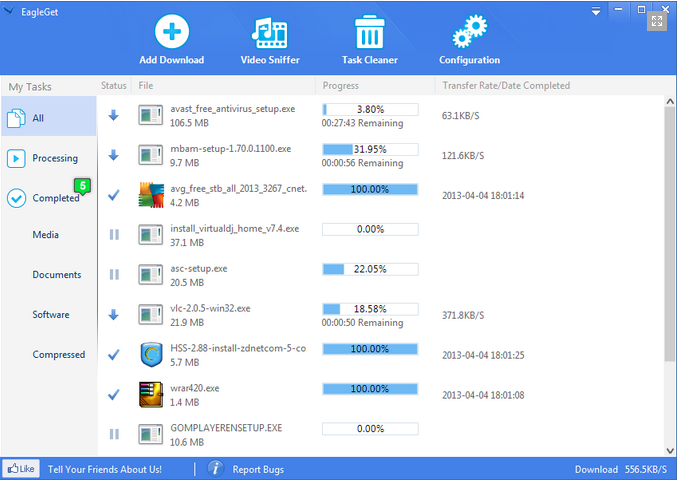Viewport: 678px width, 483px height.
Task: Select avast_free_antivirus_setup.exe file name
Action: 233,109
